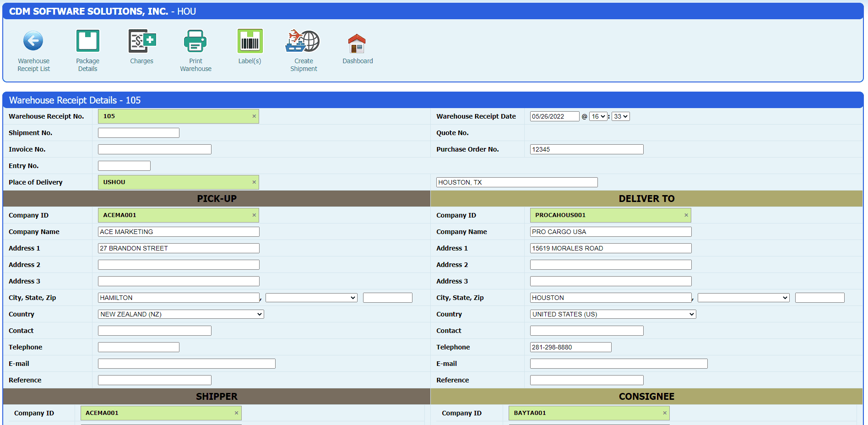Clear the Consignee Company ID BAYTA001
Viewport: 868px width, 425px height.
pos(665,413)
